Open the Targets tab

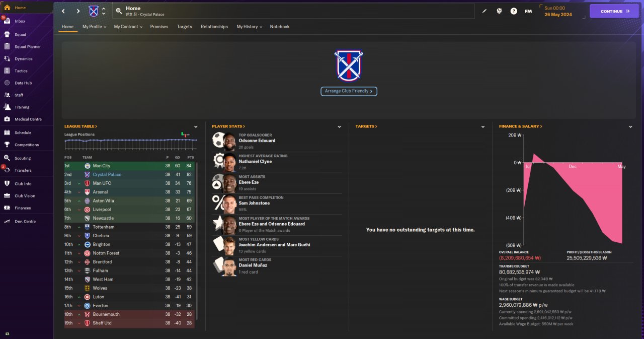tap(185, 27)
